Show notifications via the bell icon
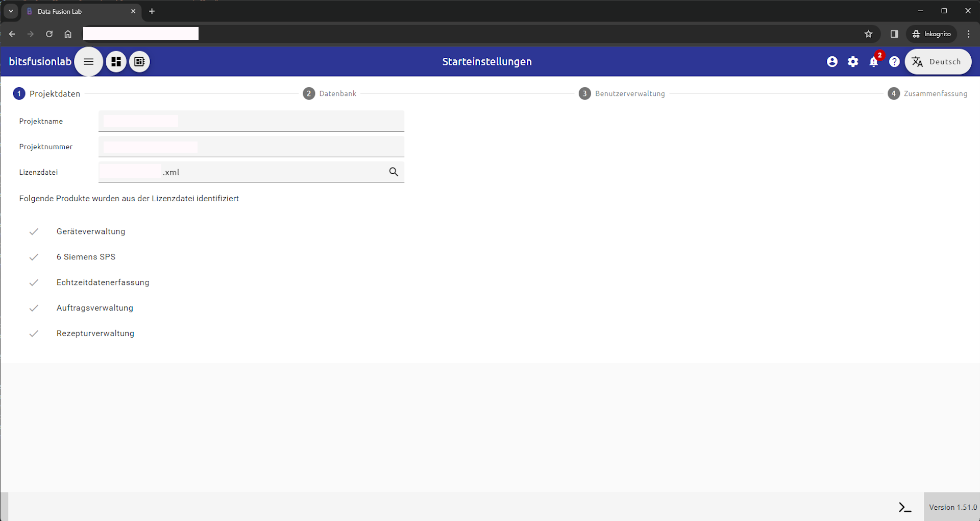 click(874, 62)
